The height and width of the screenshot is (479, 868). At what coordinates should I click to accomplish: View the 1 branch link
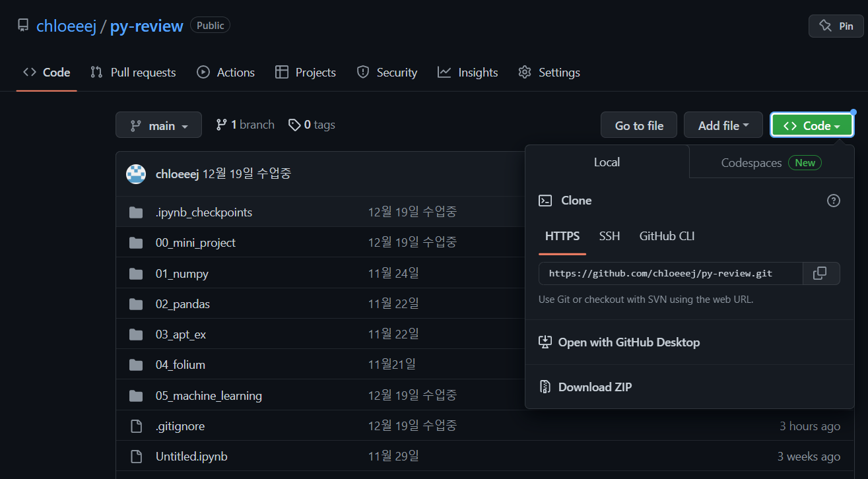[245, 125]
